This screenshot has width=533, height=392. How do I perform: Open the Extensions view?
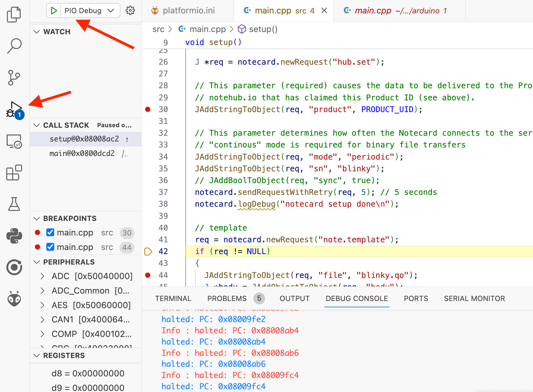[x=14, y=173]
